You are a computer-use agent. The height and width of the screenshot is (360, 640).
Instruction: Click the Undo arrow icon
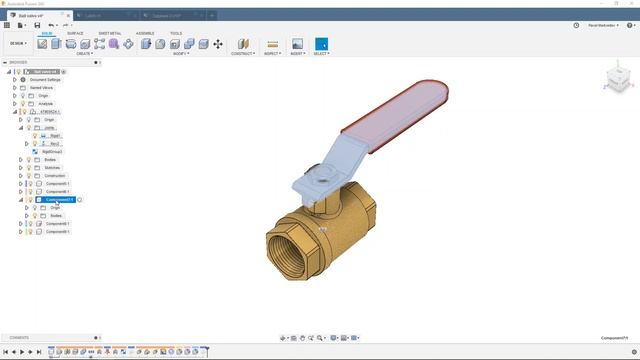click(51, 25)
